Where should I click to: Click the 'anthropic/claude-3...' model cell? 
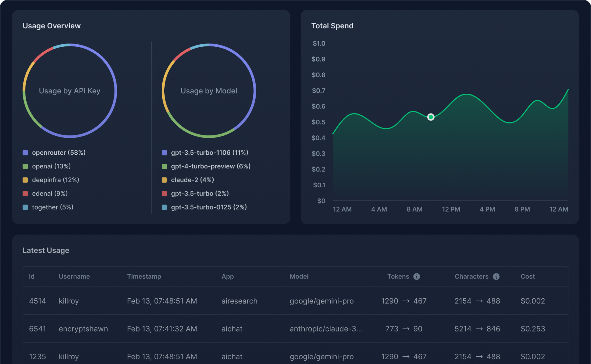326,329
